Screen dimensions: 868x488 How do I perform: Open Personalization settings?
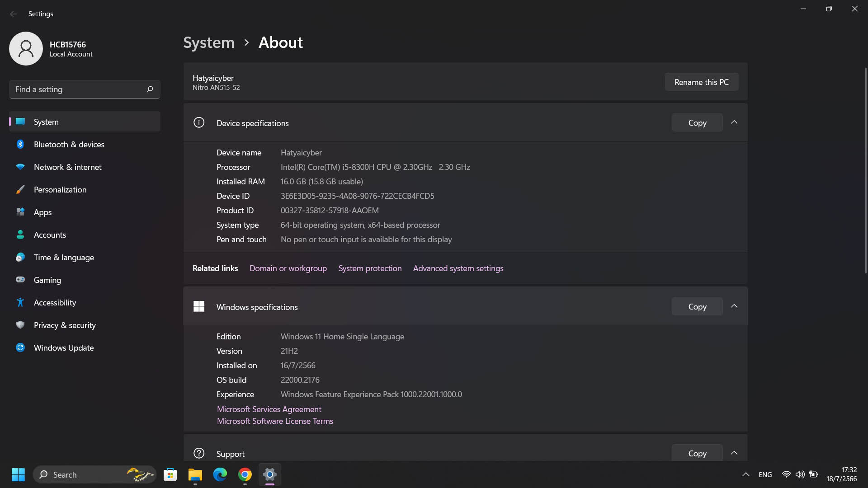85,189
